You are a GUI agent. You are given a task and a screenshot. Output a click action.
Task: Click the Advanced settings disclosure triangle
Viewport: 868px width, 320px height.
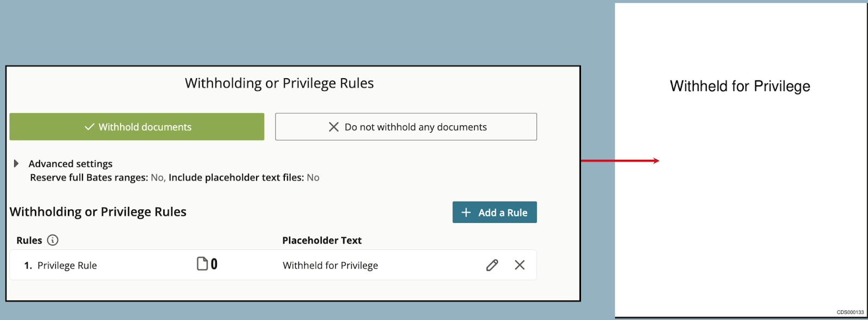(x=16, y=163)
